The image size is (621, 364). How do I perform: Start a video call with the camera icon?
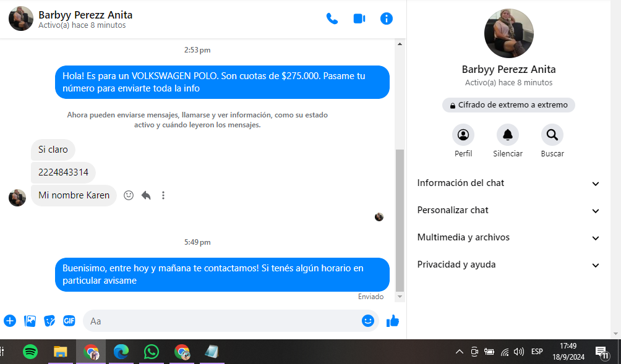(x=359, y=19)
